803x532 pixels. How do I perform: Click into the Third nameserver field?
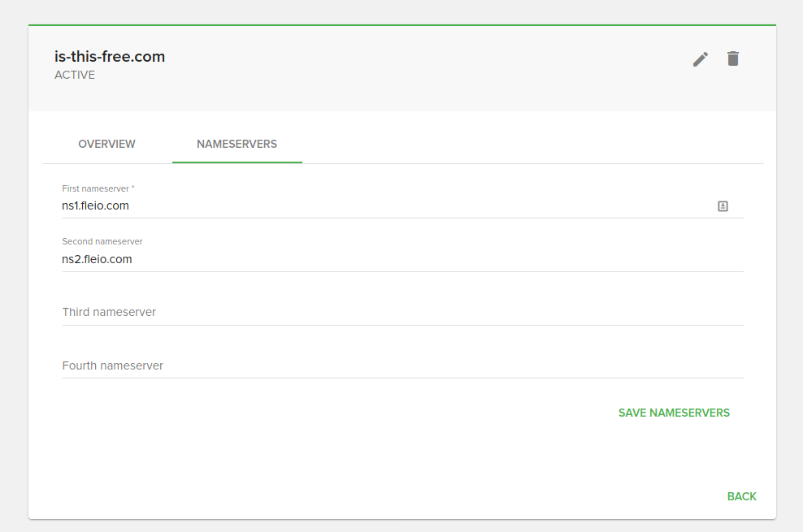coord(402,312)
